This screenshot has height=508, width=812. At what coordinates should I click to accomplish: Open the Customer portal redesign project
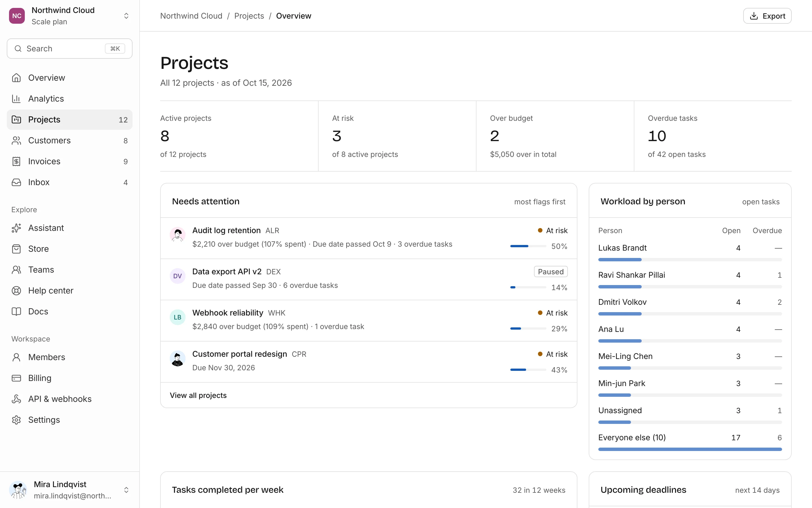[369, 362]
